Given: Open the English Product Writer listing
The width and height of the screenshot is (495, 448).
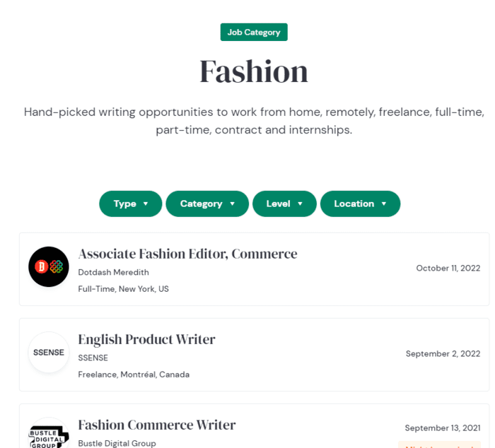Looking at the screenshot, I should pyautogui.click(x=146, y=339).
